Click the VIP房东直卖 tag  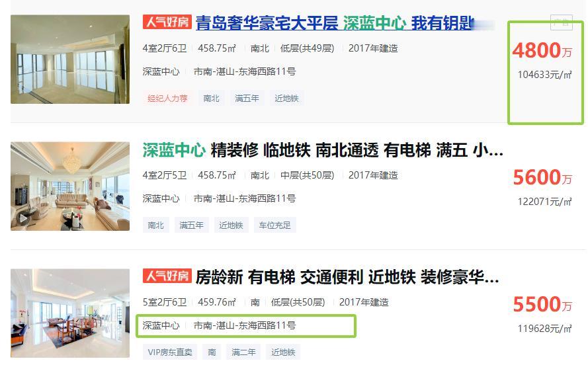click(170, 352)
